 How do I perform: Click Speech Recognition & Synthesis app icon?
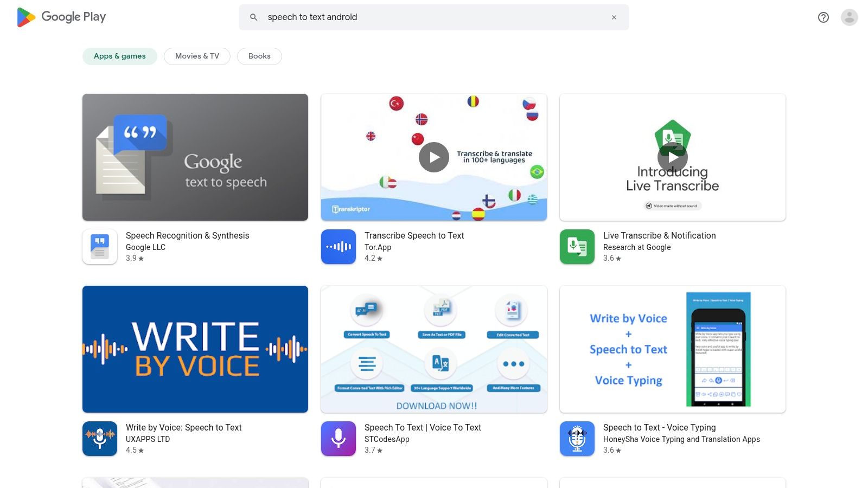100,247
